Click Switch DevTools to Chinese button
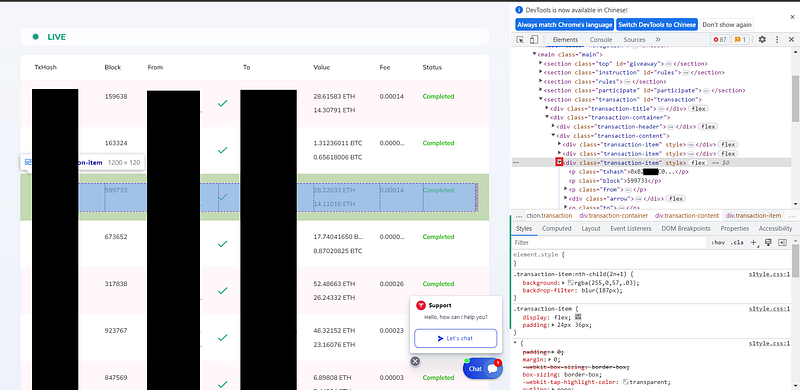 [x=657, y=25]
